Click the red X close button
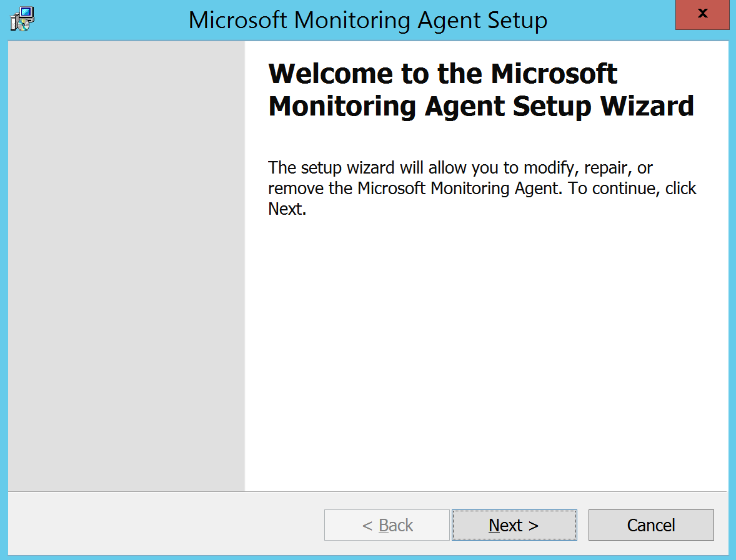The width and height of the screenshot is (736, 560). (702, 14)
